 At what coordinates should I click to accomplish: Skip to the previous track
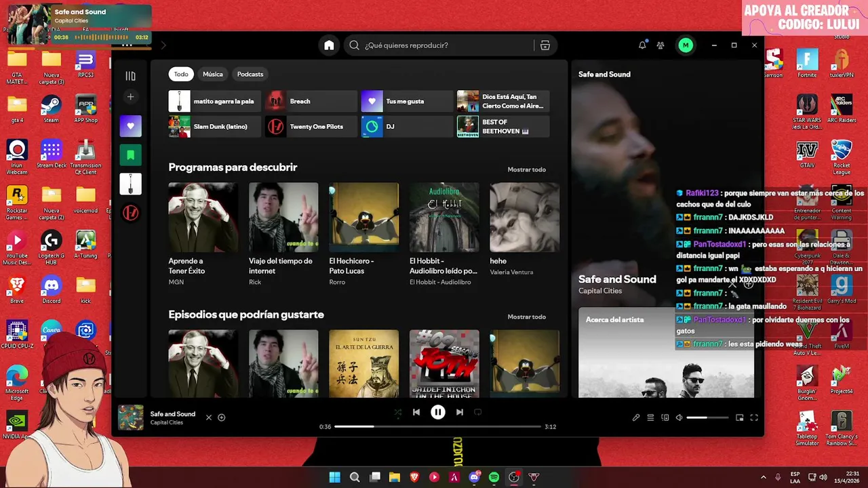(416, 412)
